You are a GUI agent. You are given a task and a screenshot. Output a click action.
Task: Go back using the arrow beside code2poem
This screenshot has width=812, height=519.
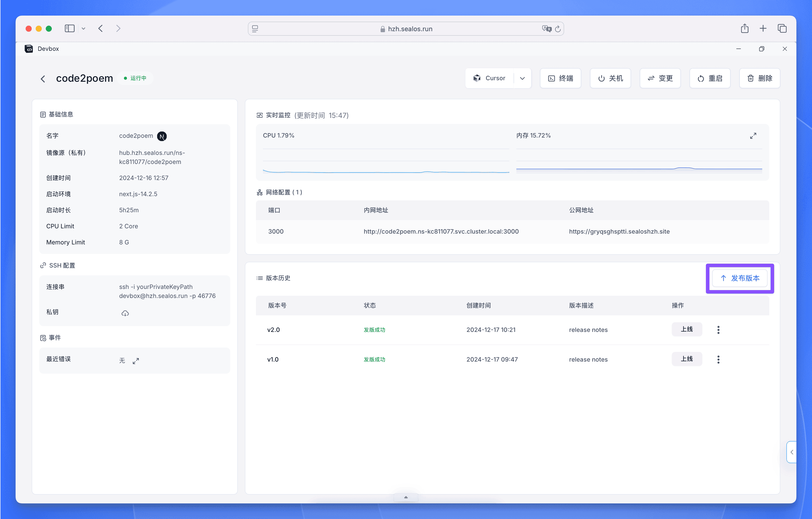click(43, 79)
